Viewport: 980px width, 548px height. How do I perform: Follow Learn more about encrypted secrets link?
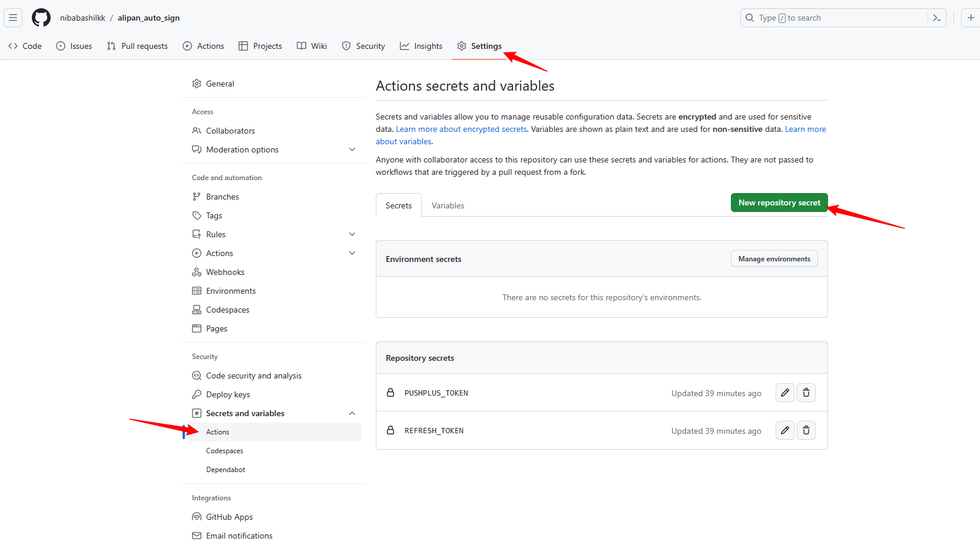point(461,129)
